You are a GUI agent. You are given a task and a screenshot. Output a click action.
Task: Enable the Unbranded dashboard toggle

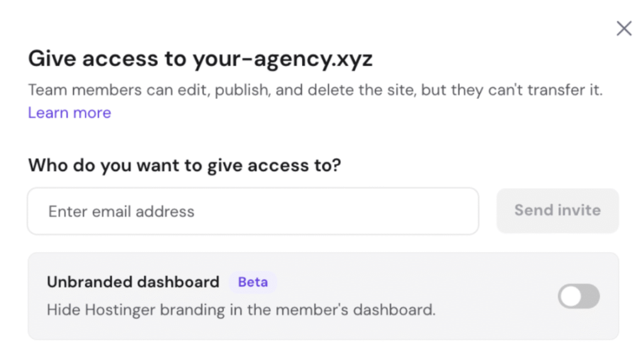(x=579, y=297)
